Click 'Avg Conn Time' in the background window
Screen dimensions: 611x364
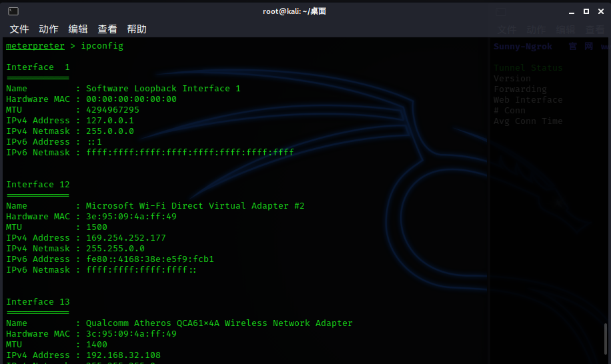tap(528, 121)
